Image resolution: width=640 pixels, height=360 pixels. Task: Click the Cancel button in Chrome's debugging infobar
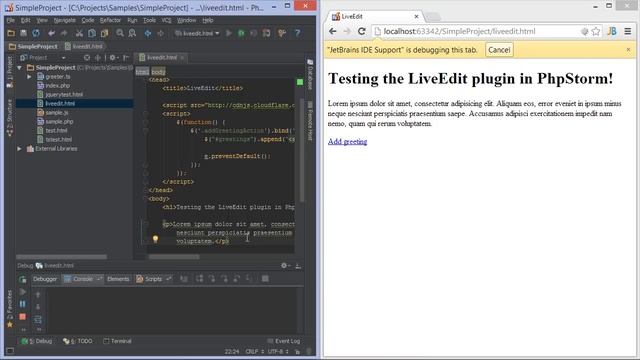coord(499,50)
